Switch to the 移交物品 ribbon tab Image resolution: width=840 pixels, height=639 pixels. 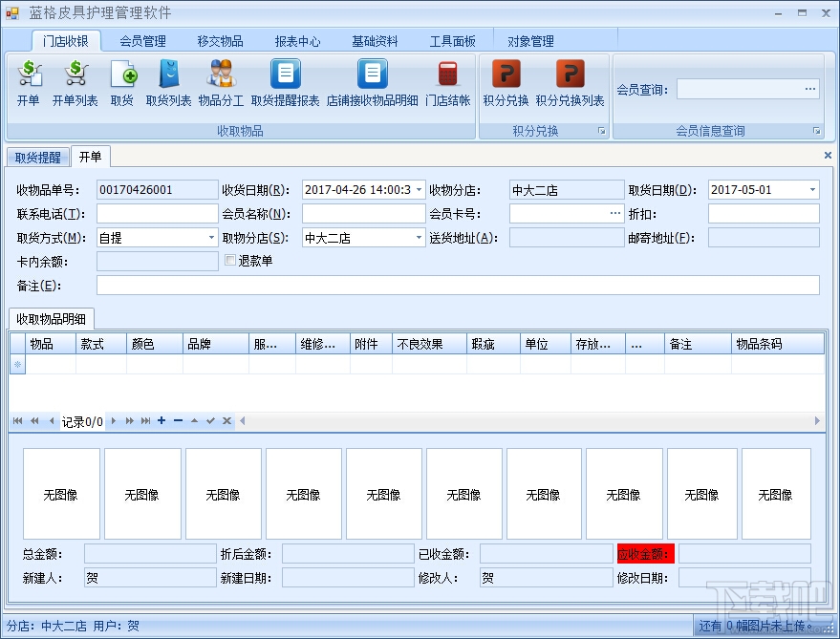pos(220,41)
